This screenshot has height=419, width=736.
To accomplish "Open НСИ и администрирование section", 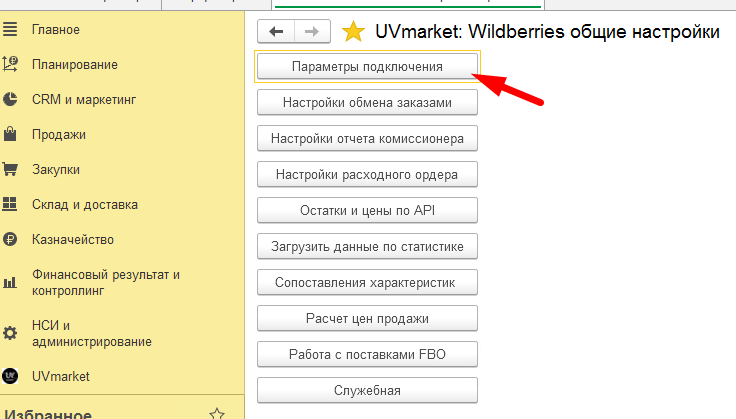I will (x=92, y=333).
